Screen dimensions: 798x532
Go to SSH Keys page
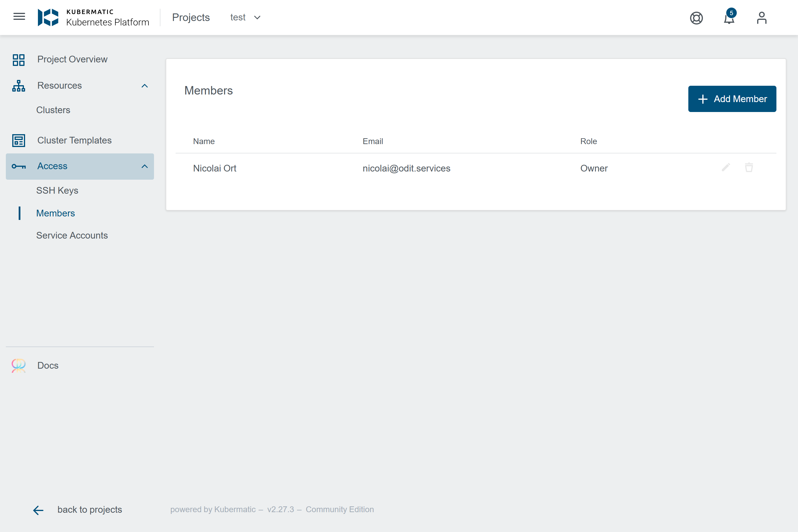(x=57, y=190)
